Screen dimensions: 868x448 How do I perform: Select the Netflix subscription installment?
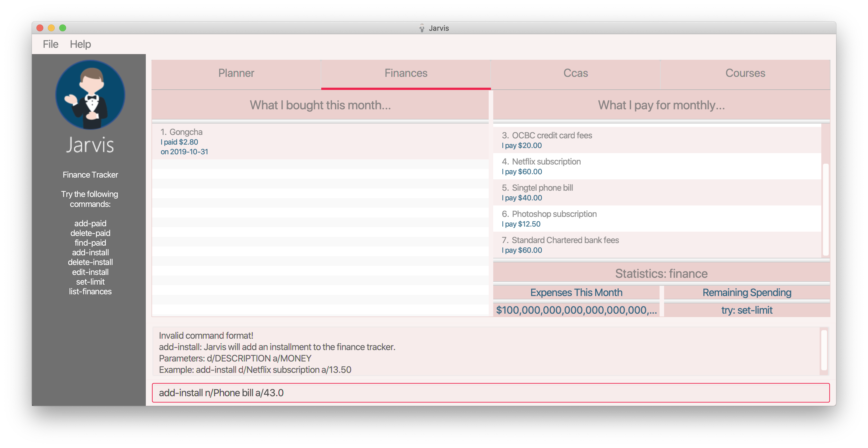pos(656,167)
